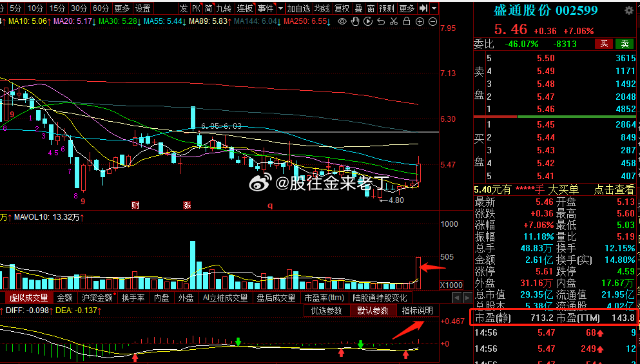Open settings gear next to stock name
Image resolution: width=640 pixels, height=364 pixels.
pos(629,11)
